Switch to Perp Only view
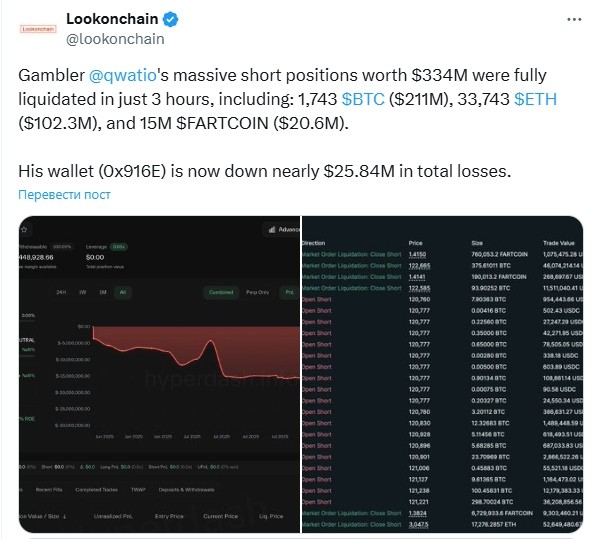 (257, 292)
